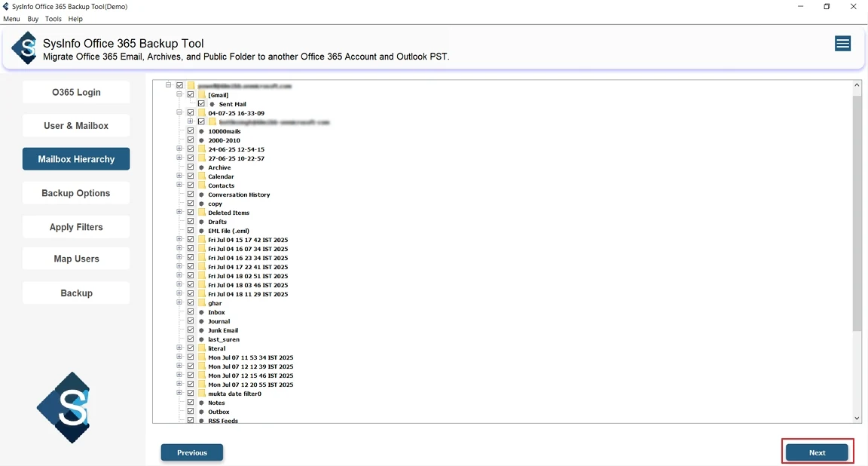Click the bullet icon beside Journal
868x466 pixels.
coord(201,321)
